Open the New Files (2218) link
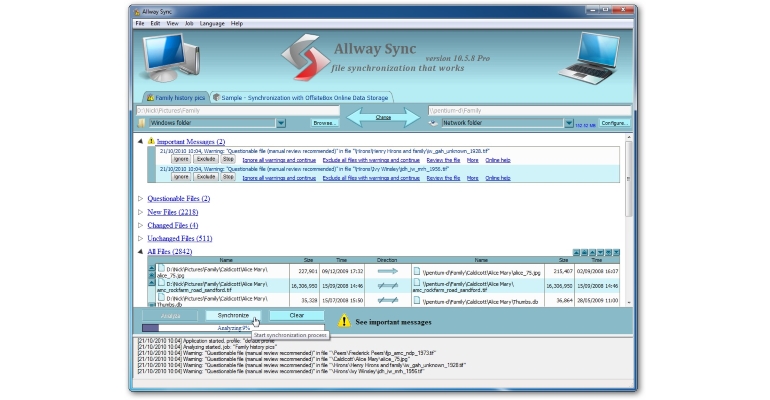Screen dimensions: 770x400 [x=173, y=212]
